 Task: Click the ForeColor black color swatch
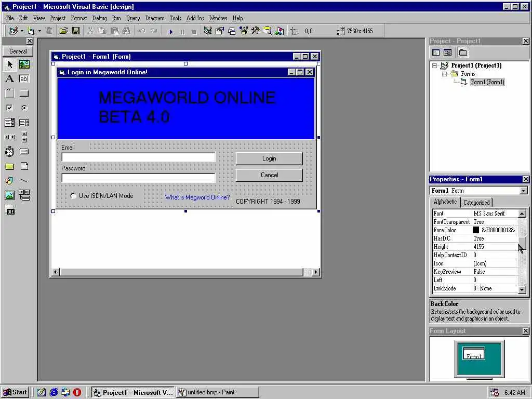(476, 230)
